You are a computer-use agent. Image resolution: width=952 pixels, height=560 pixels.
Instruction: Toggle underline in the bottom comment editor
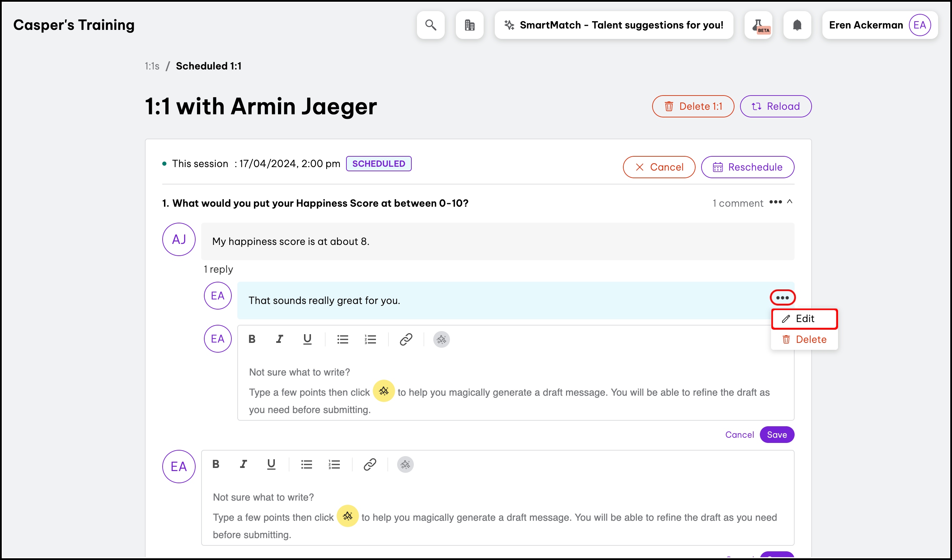[x=271, y=464]
